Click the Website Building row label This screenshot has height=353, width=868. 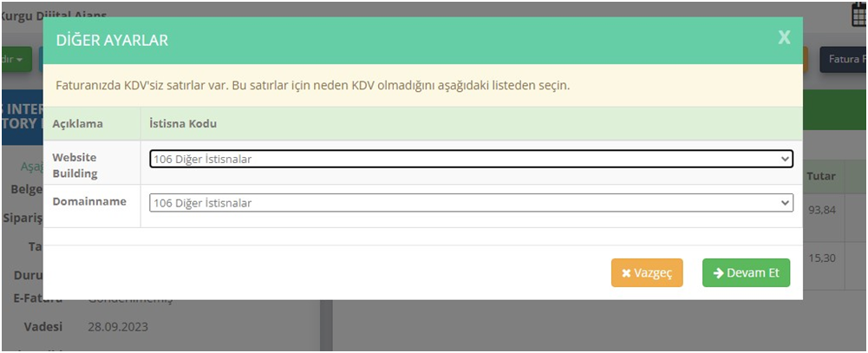pyautogui.click(x=75, y=166)
